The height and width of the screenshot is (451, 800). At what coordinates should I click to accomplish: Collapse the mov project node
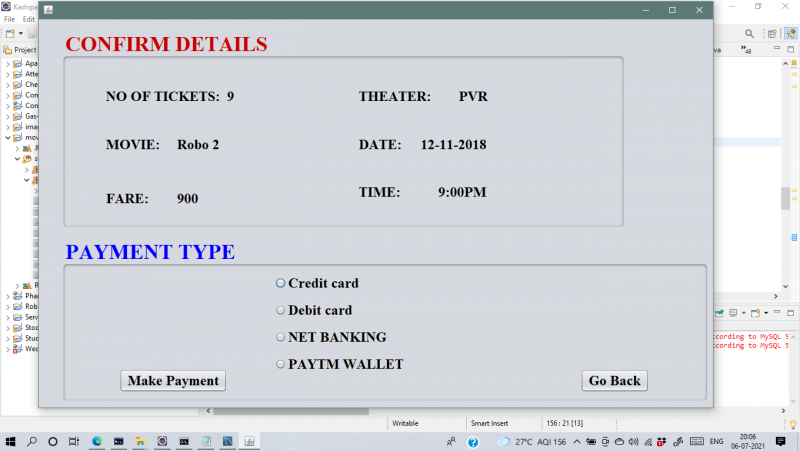click(x=8, y=138)
